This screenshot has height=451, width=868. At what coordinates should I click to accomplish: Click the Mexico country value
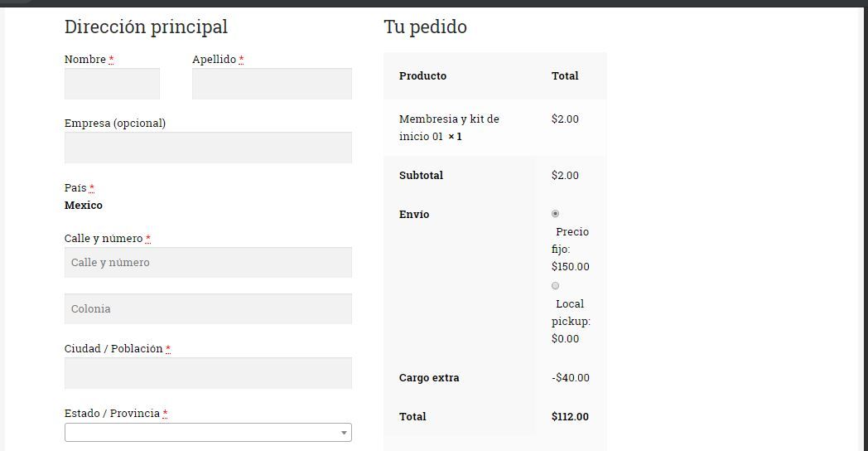click(83, 205)
